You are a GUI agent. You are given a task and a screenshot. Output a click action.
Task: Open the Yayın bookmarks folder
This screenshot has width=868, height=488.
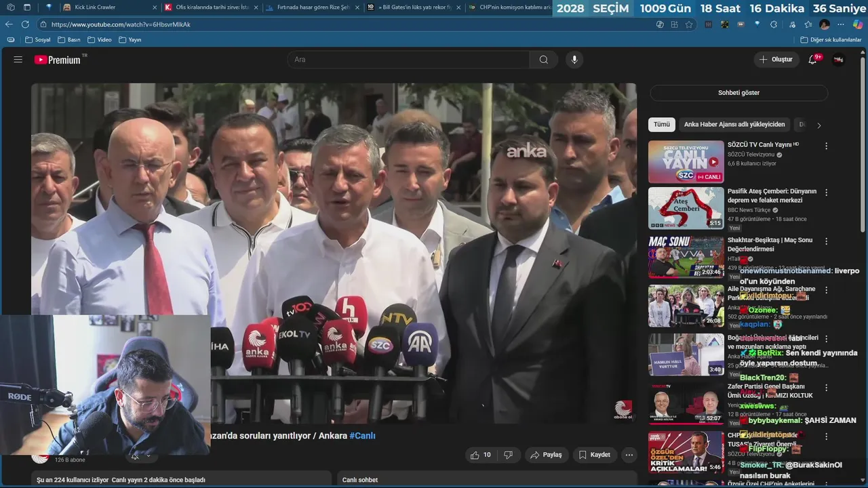pyautogui.click(x=130, y=40)
